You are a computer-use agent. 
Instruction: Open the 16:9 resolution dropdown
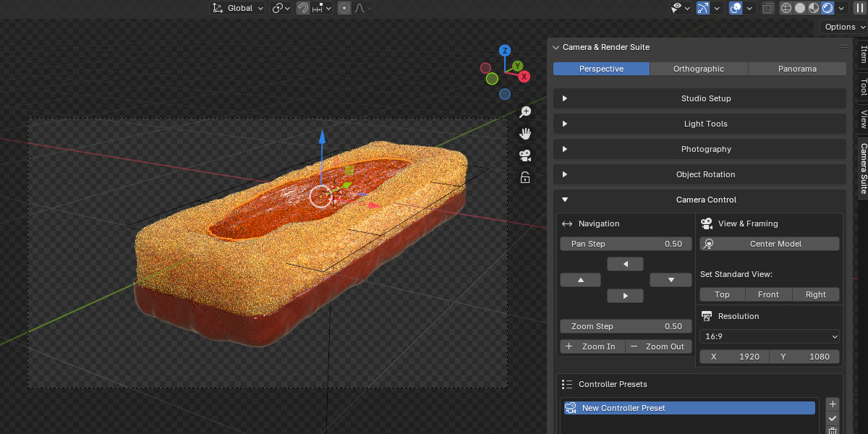pos(770,336)
